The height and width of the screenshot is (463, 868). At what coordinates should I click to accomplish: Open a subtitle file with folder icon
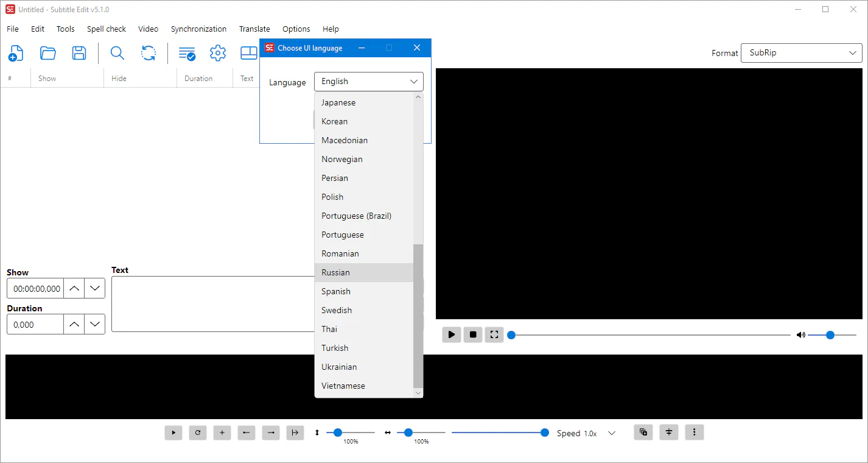[48, 53]
